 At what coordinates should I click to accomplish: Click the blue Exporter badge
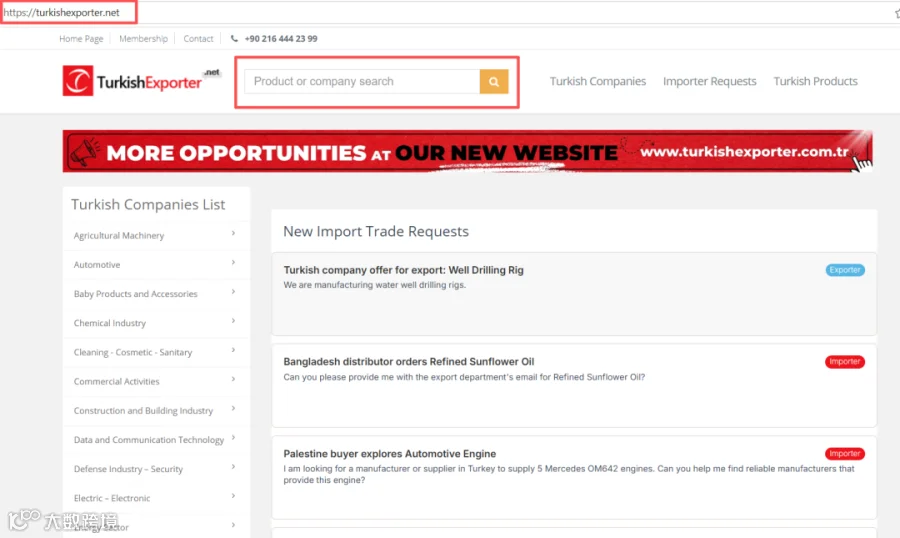coord(845,270)
